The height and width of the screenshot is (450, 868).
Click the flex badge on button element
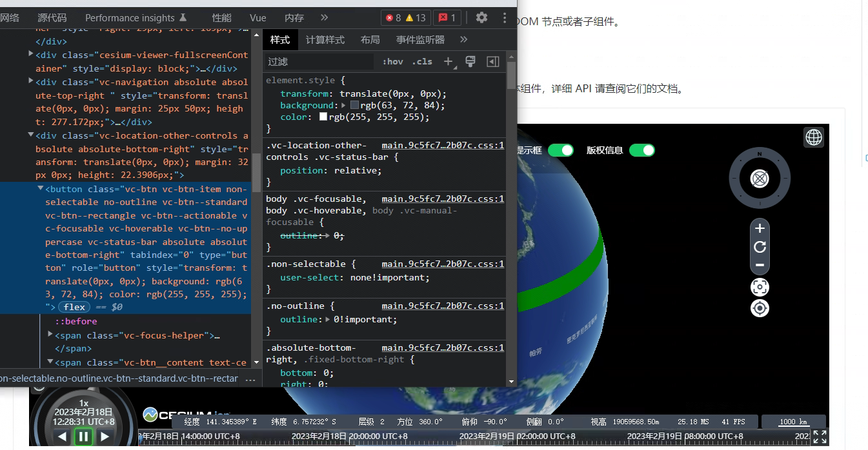click(x=74, y=307)
